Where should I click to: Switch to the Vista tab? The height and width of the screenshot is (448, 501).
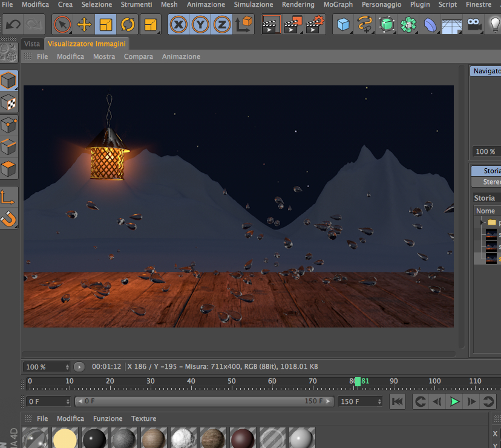click(32, 44)
